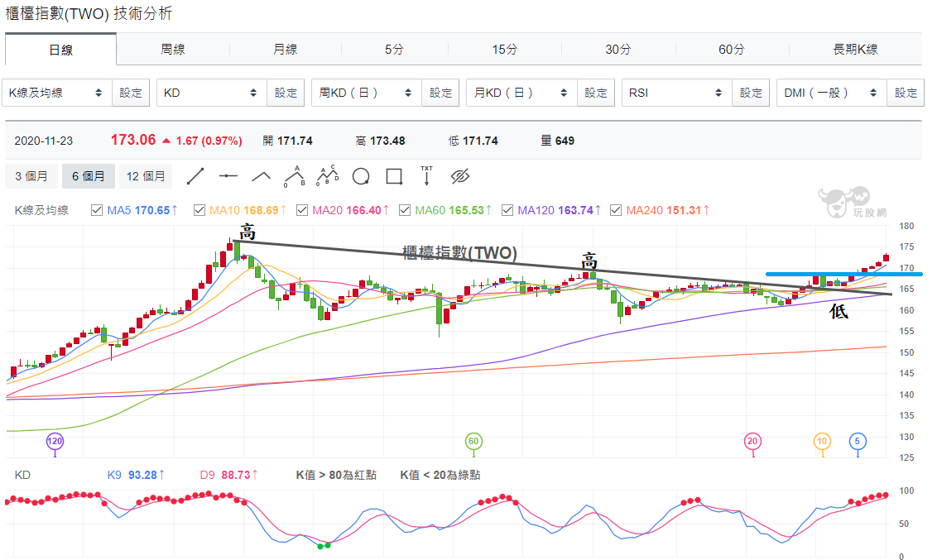937x560 pixels.
Task: Select the 6 個月 range button
Action: [x=89, y=176]
